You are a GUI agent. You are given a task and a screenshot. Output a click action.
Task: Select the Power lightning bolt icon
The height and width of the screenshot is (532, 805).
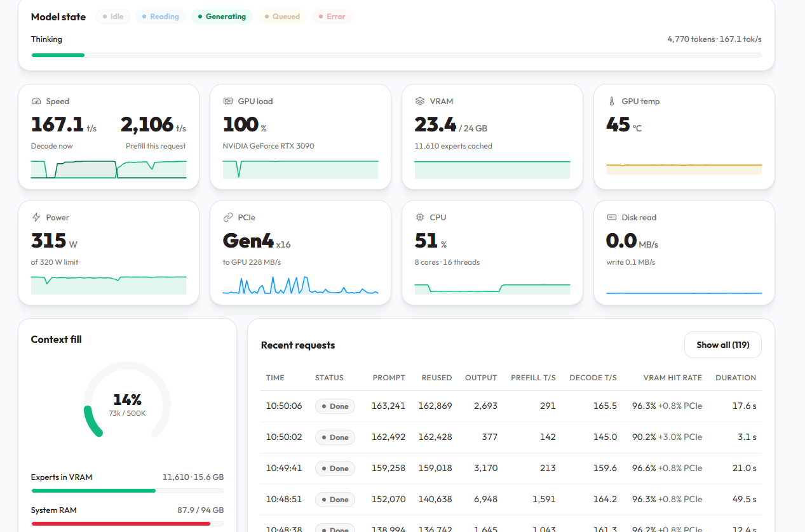(36, 218)
